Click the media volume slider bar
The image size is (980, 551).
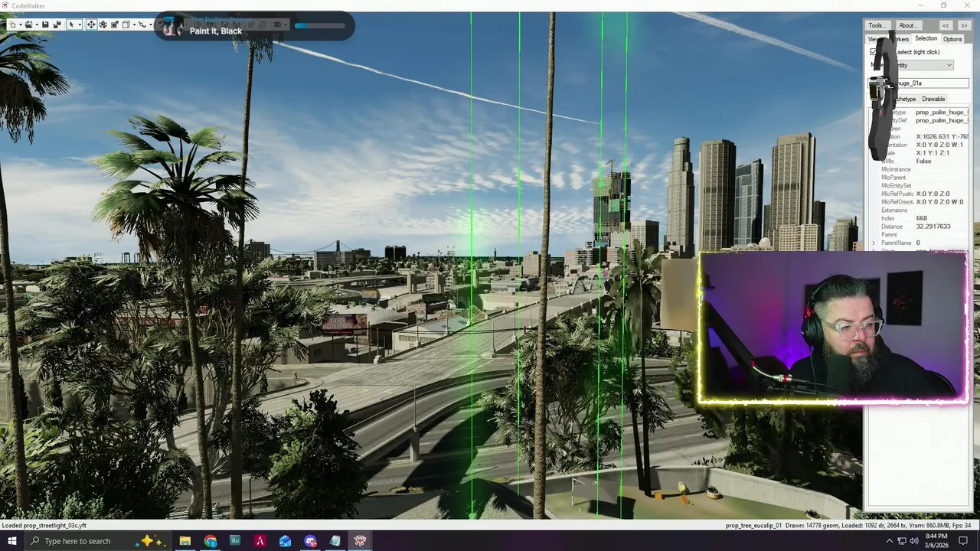click(x=320, y=25)
